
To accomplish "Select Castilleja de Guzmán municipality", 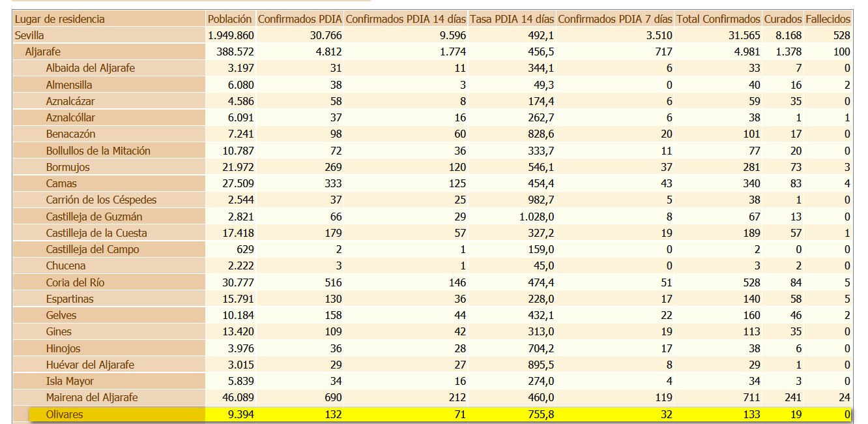I will [x=94, y=217].
